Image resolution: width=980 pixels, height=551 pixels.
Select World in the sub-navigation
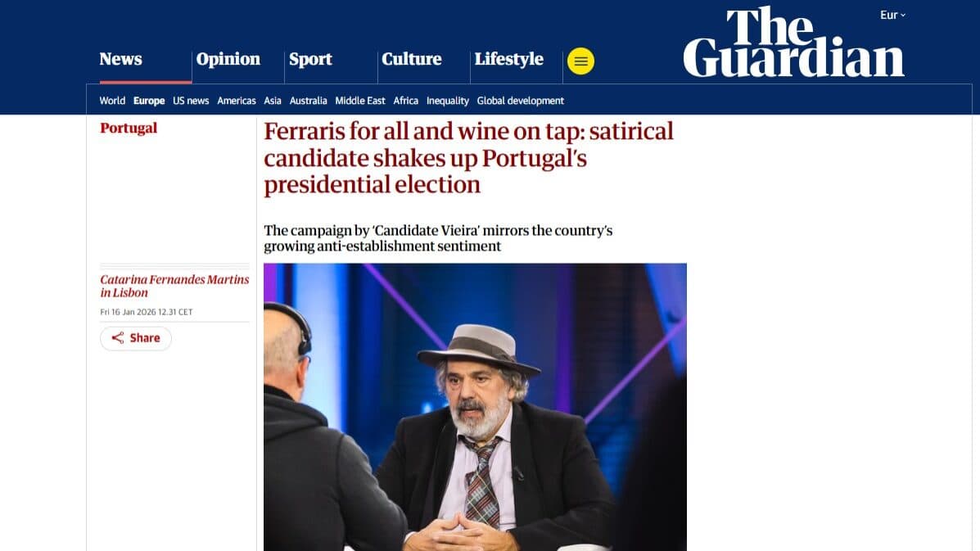(x=112, y=101)
